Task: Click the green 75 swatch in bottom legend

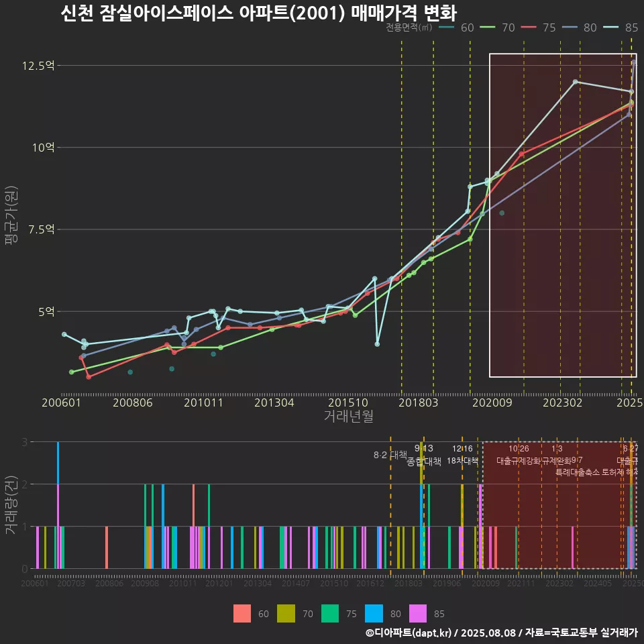Action: pos(330,614)
